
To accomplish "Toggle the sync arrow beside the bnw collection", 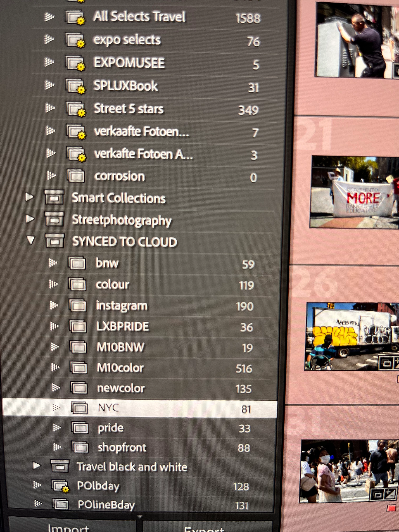I will pyautogui.click(x=53, y=263).
